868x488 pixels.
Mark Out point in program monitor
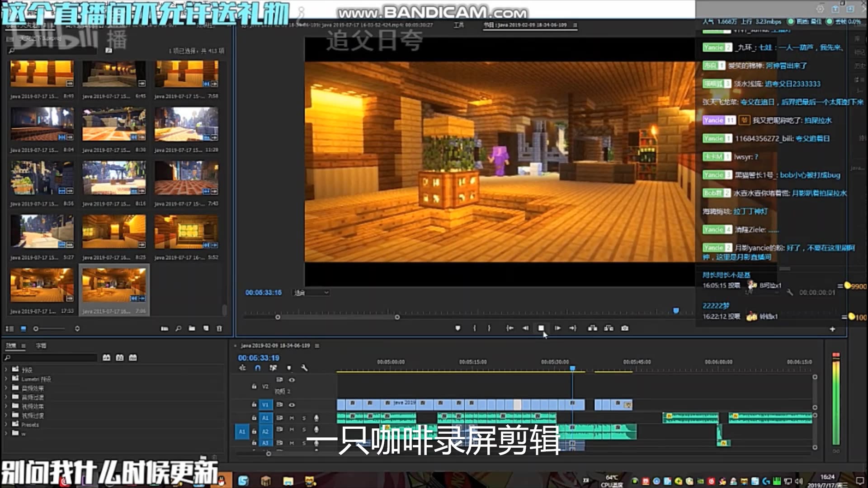pyautogui.click(x=489, y=328)
